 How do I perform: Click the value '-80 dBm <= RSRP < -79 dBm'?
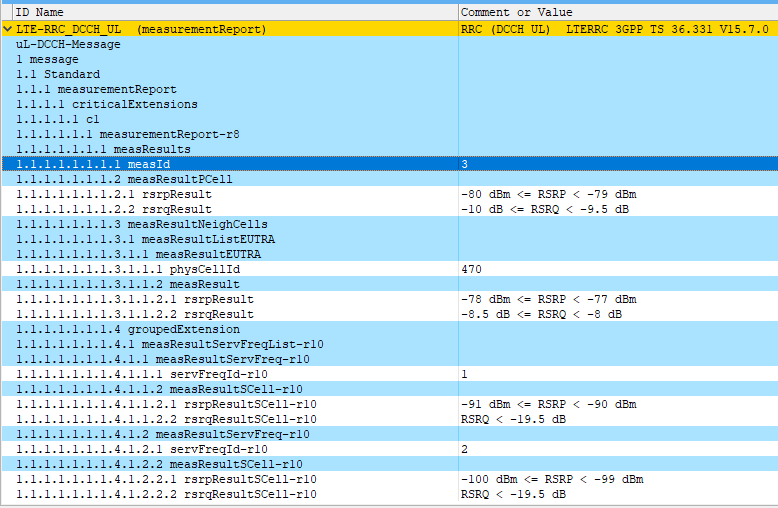[x=548, y=194]
